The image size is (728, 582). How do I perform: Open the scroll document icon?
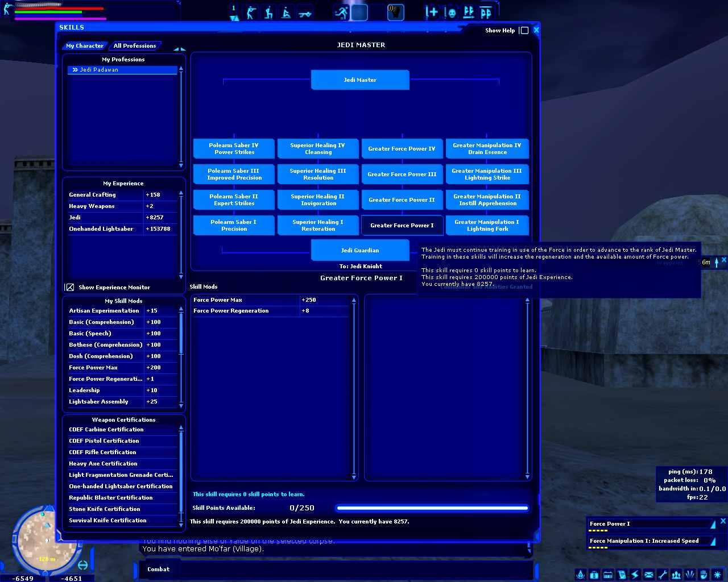[x=621, y=575]
